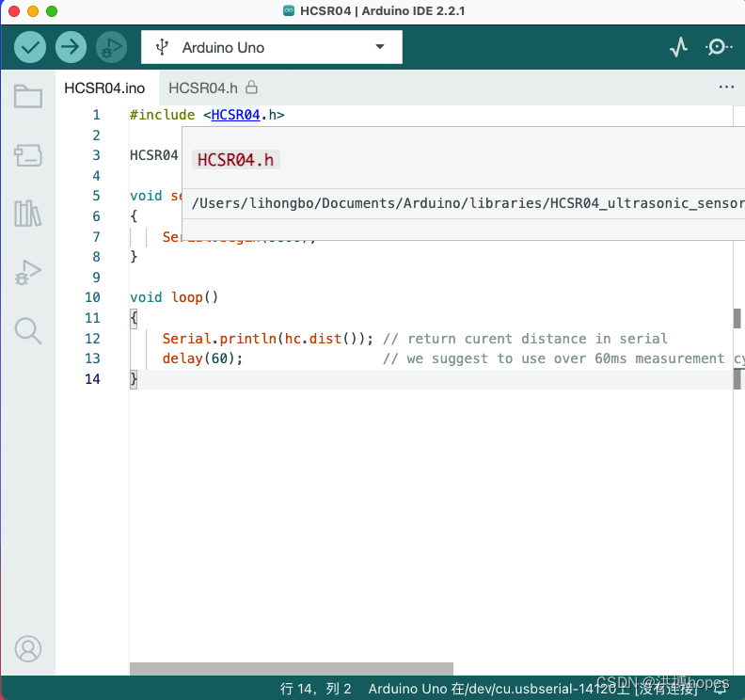Start debugging with the debug toolbar button

[x=111, y=47]
